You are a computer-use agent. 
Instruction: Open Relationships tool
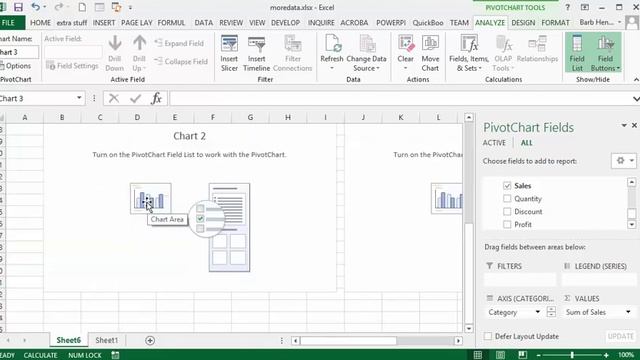[537, 49]
